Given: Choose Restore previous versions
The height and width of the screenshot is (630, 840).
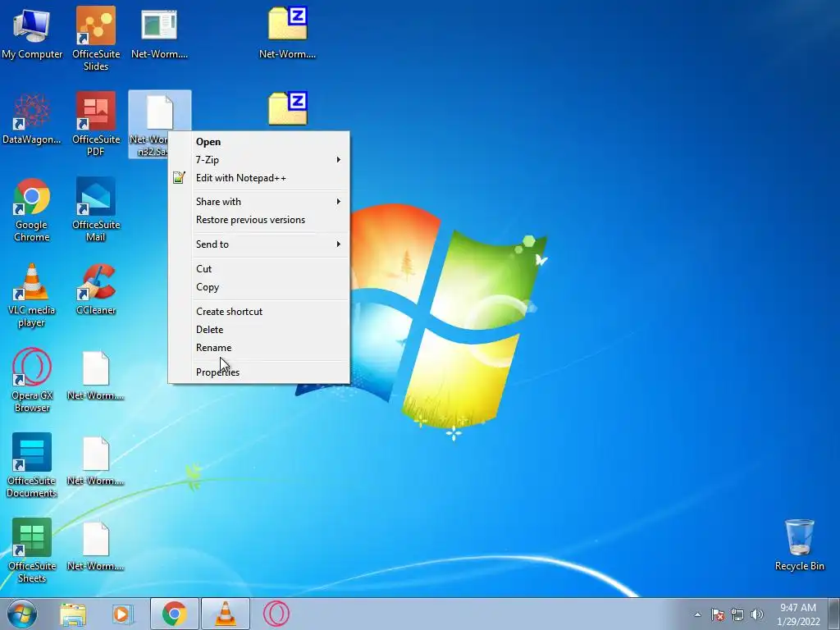Looking at the screenshot, I should click(x=258, y=220).
